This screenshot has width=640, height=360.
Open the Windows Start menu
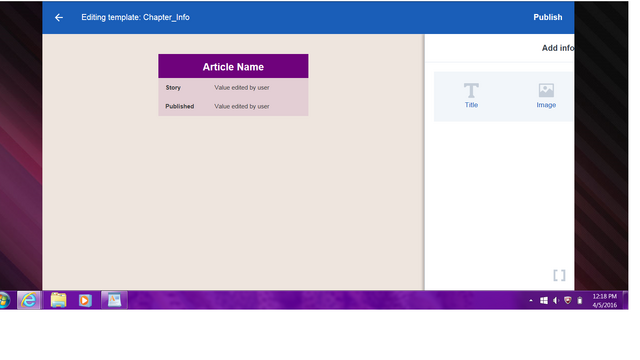click(4, 300)
